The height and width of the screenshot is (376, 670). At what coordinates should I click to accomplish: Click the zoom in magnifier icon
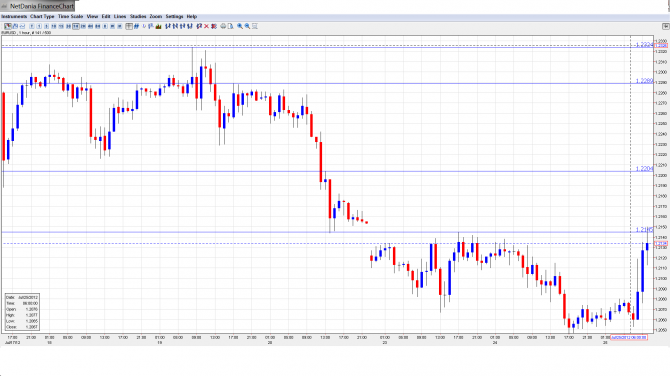(240, 26)
